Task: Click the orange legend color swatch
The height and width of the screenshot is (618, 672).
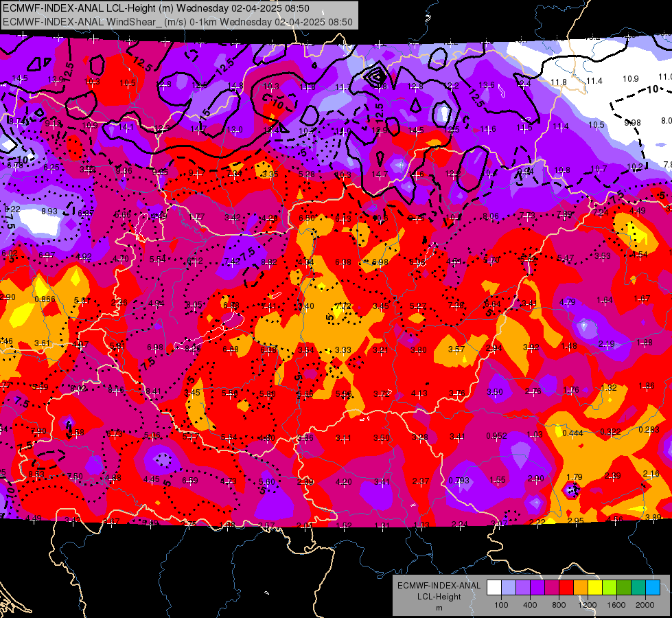Action: click(581, 588)
